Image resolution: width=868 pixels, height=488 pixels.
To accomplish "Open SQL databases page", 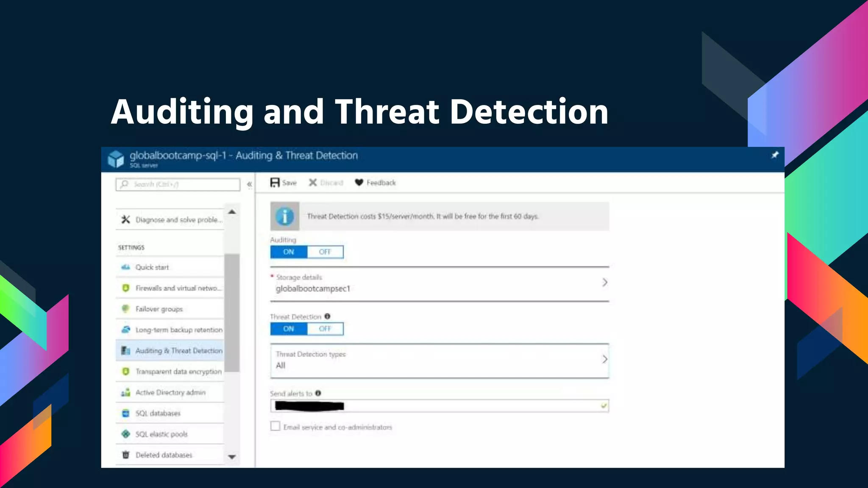I will [170, 413].
